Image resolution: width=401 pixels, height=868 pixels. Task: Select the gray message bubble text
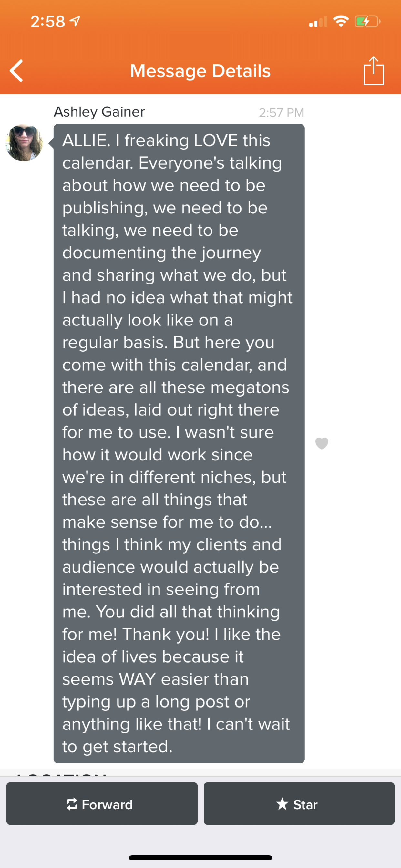179,443
